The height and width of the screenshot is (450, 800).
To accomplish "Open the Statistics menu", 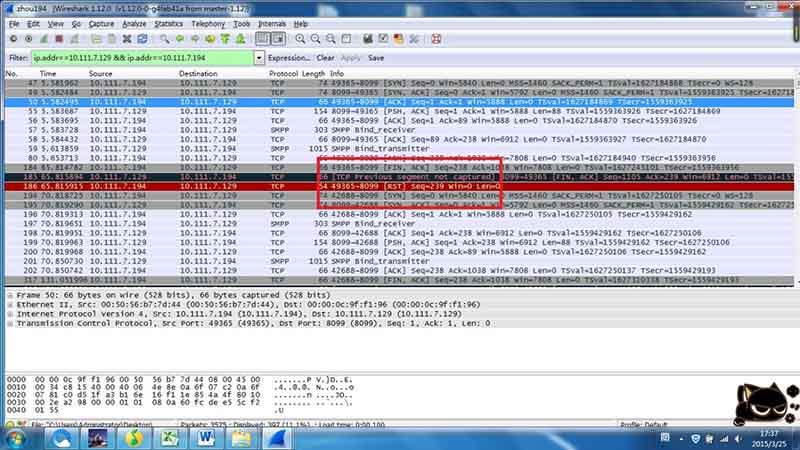I will [168, 24].
